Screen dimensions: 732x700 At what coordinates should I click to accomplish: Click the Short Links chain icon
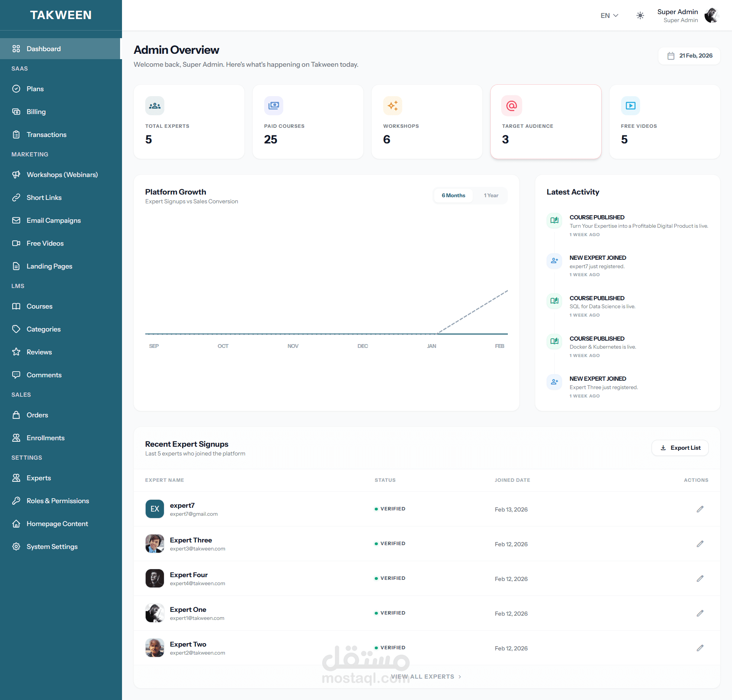coord(16,198)
